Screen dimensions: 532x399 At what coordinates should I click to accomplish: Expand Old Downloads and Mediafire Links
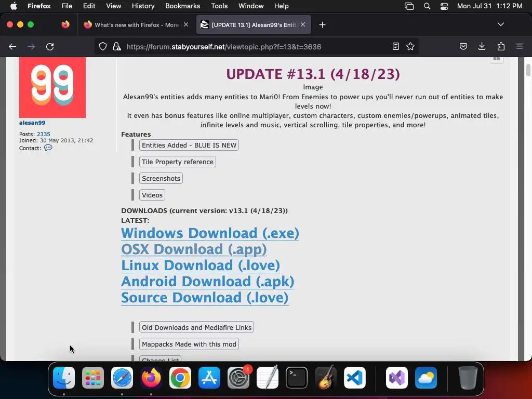pyautogui.click(x=196, y=327)
